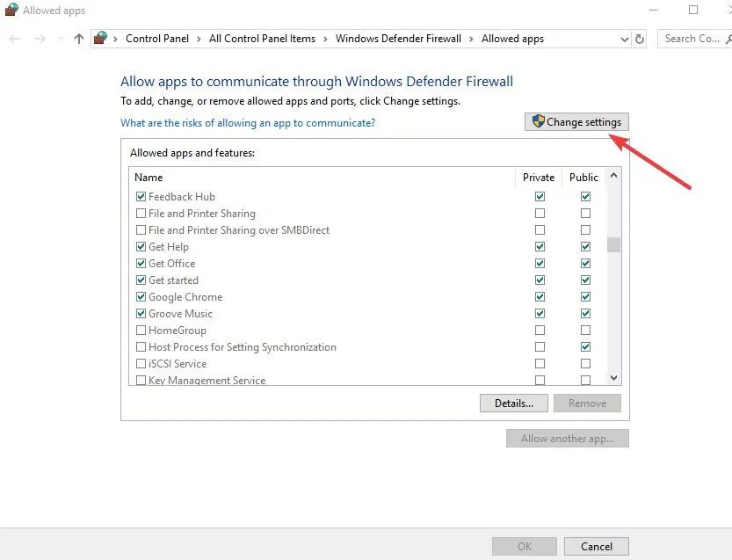This screenshot has width=732, height=560.
Task: Check Public access for iSCSI Service
Action: tap(584, 363)
